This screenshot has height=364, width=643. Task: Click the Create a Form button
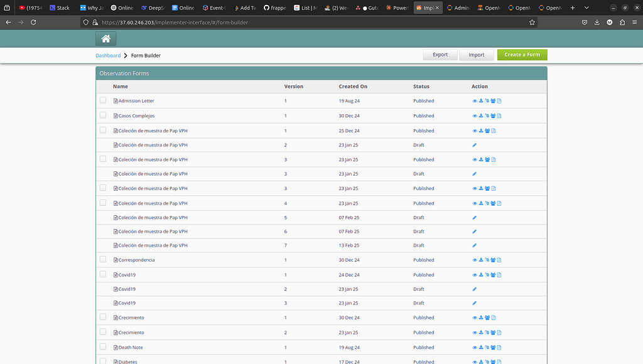[522, 55]
